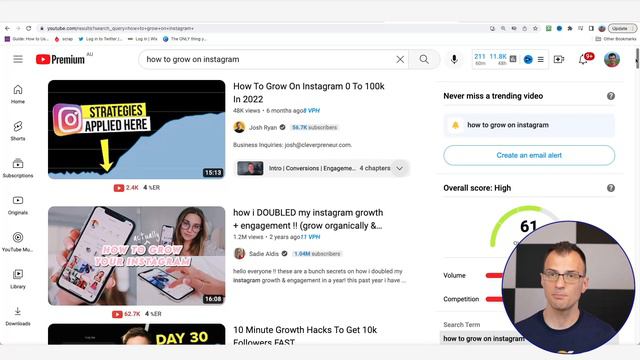This screenshot has height=360, width=640.
Task: Click the browser Update button
Action: click(622, 28)
